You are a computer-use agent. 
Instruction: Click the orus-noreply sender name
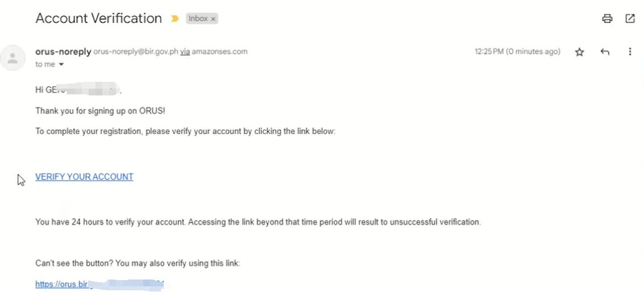(x=63, y=52)
